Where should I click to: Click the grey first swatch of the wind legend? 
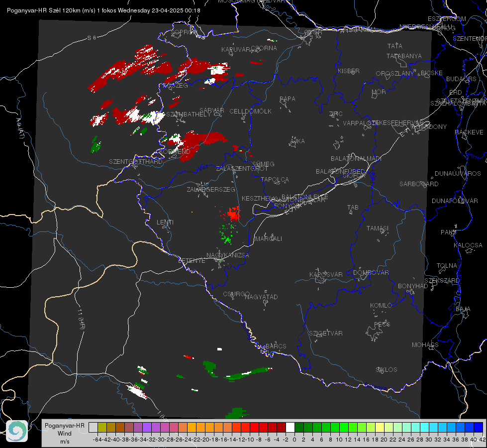point(93,428)
